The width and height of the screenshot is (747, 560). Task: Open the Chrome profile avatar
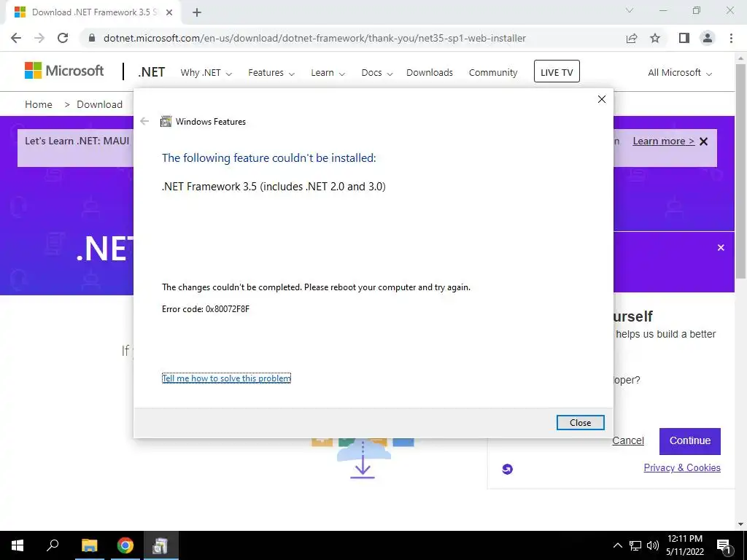pos(708,38)
